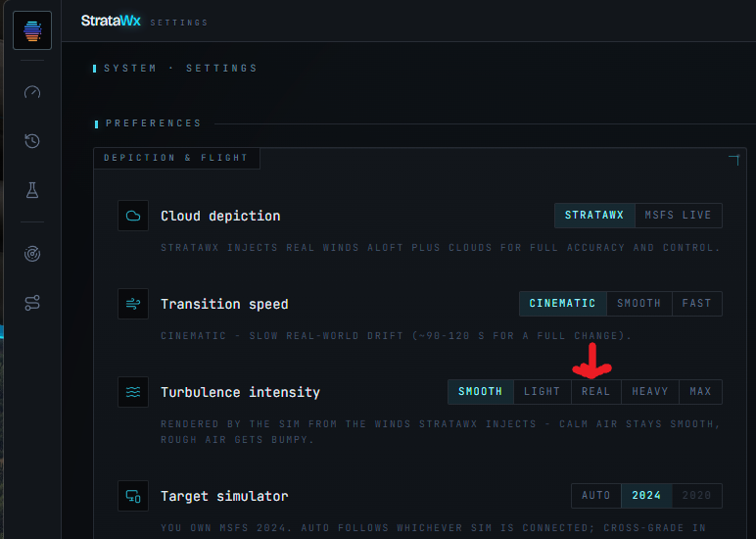Click the Turbulence intensity label

[241, 392]
